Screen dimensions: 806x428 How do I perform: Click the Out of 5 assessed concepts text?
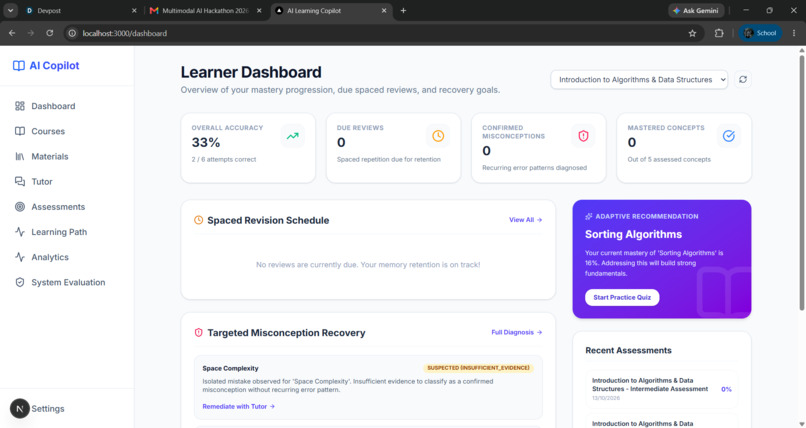click(x=669, y=159)
